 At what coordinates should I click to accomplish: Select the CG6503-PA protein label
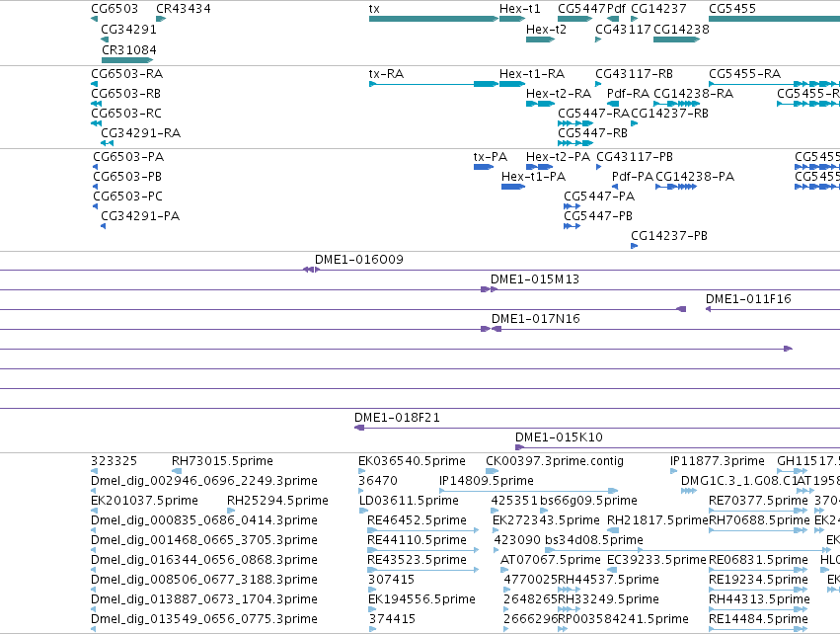pyautogui.click(x=128, y=156)
